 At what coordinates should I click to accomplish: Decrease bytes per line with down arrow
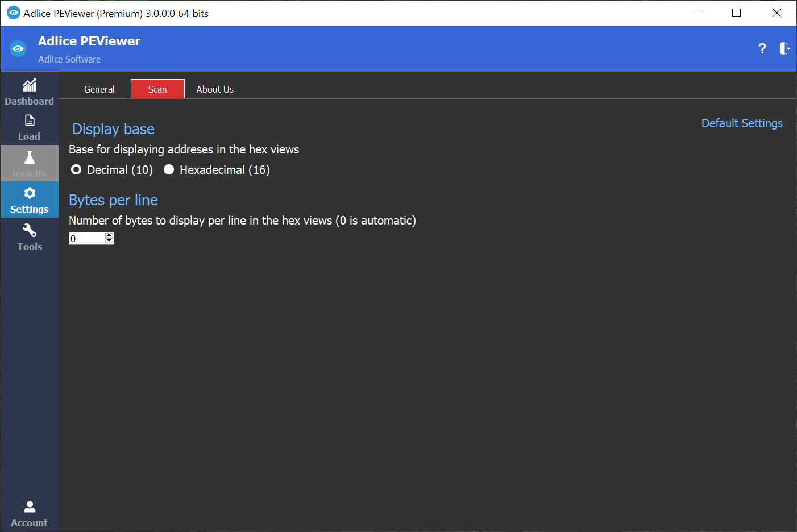[109, 241]
